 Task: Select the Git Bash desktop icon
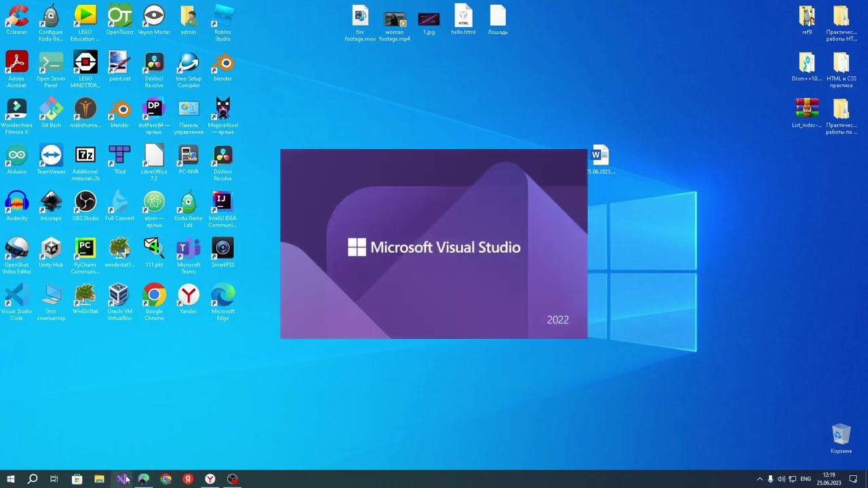pos(51,113)
